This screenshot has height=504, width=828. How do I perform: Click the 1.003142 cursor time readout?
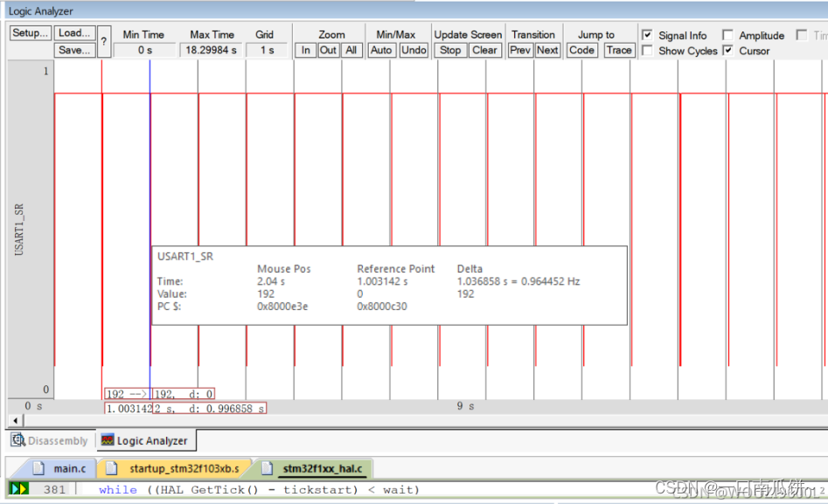pyautogui.click(x=130, y=409)
